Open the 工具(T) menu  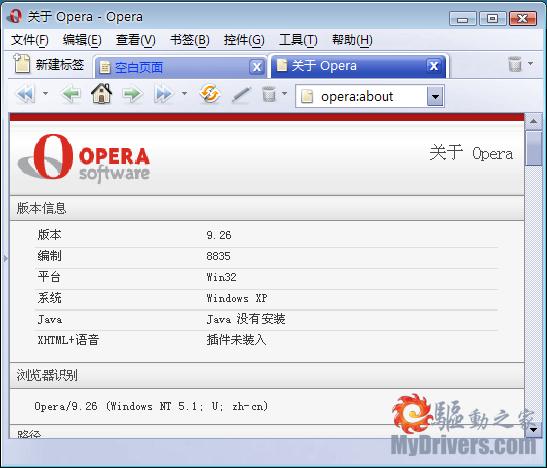click(298, 40)
